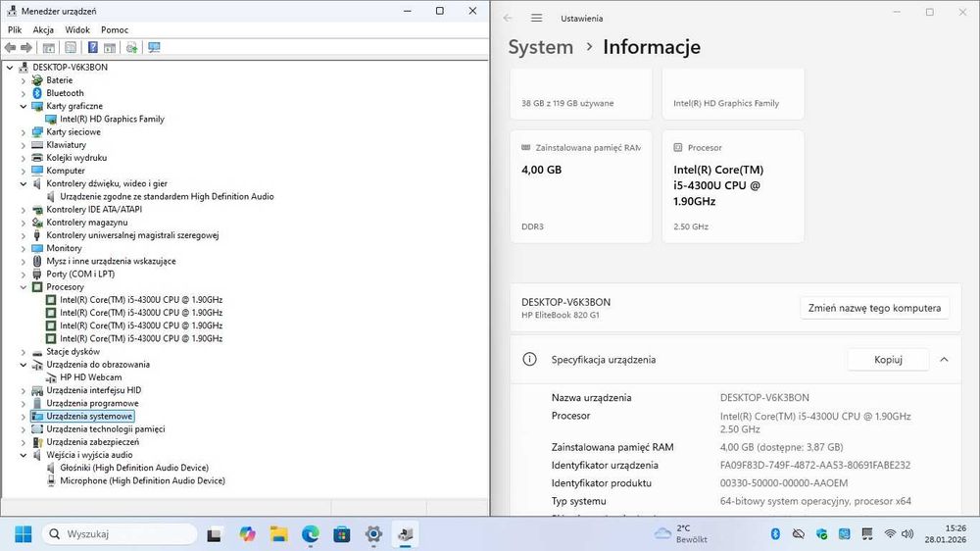980x551 pixels.
Task: Open the weather widget showing 2°C
Action: click(681, 533)
